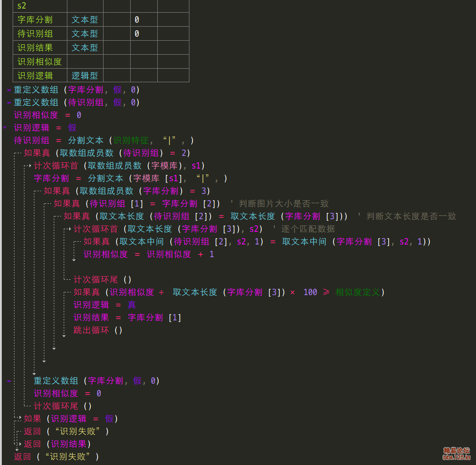This screenshot has width=476, height=465.
Task: Select the 识别相似度 variable name cell in table
Action: pos(40,61)
